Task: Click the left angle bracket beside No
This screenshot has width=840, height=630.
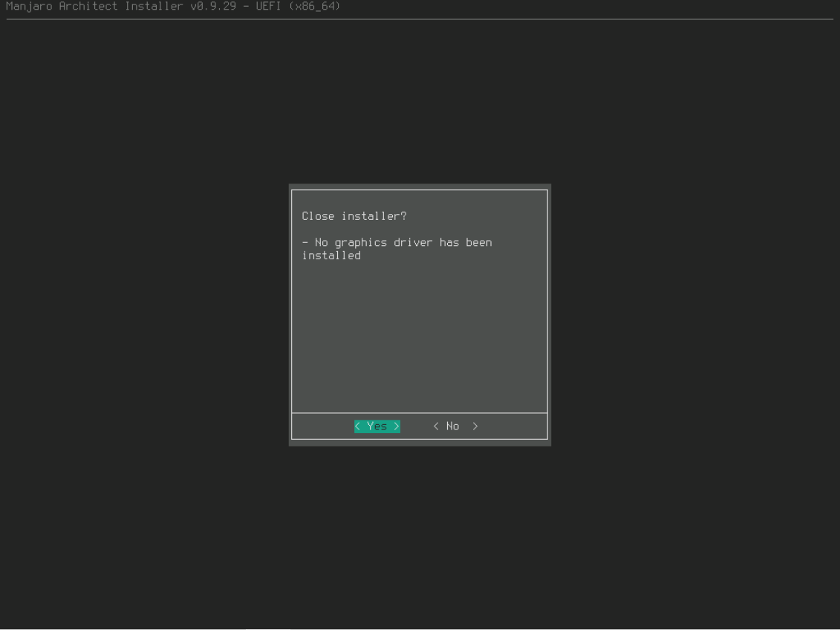Action: (x=436, y=426)
